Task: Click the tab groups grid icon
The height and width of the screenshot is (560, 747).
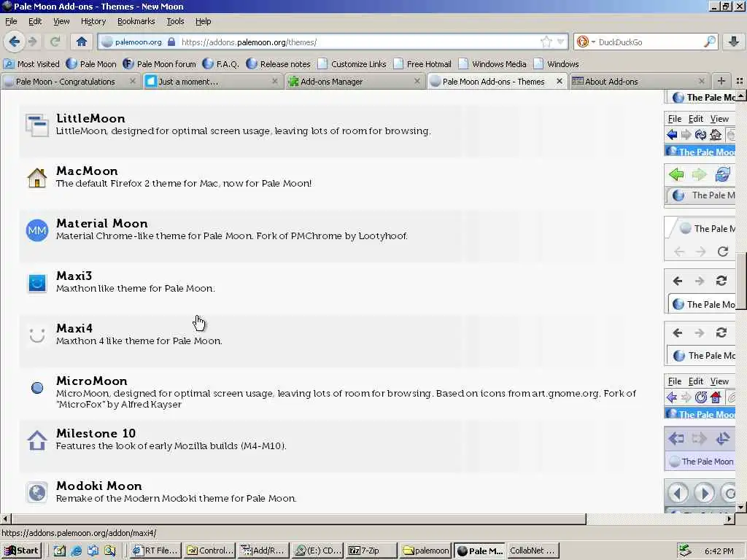Action: [x=740, y=82]
